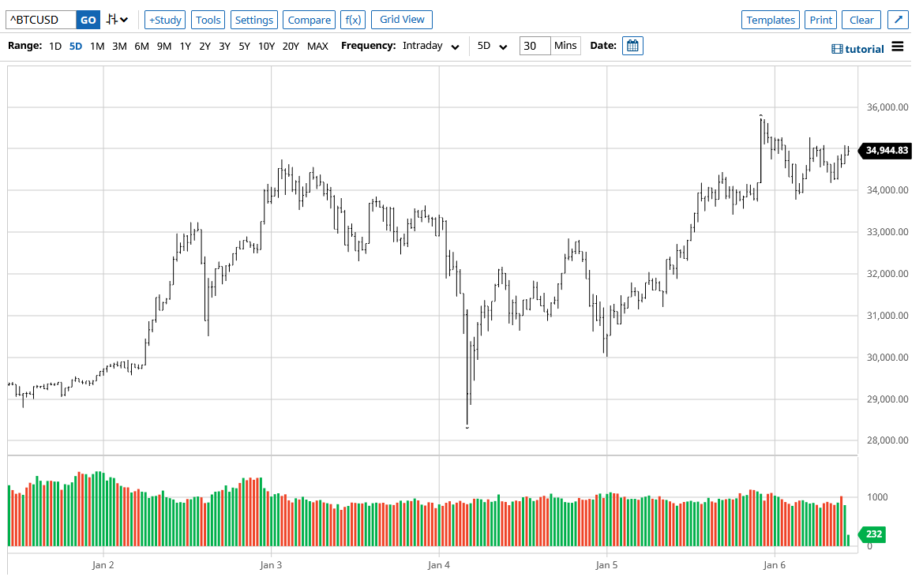The height and width of the screenshot is (588, 923).
Task: Switch range to 1M
Action: pos(96,46)
